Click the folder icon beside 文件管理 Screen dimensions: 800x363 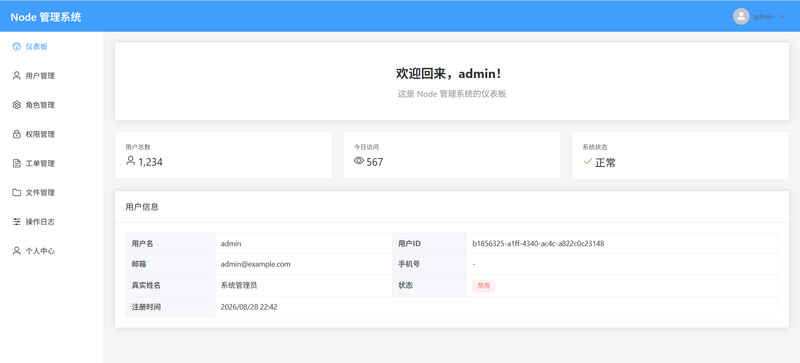point(16,192)
